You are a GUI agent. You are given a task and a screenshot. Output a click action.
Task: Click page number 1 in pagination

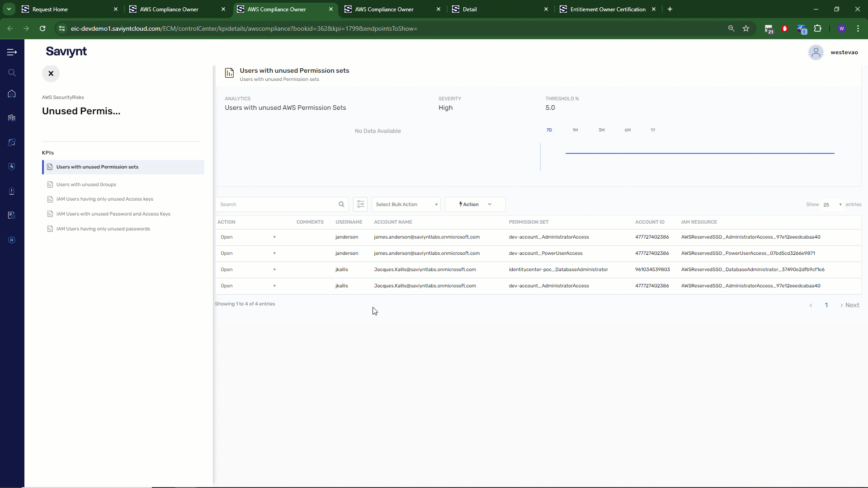tap(826, 305)
